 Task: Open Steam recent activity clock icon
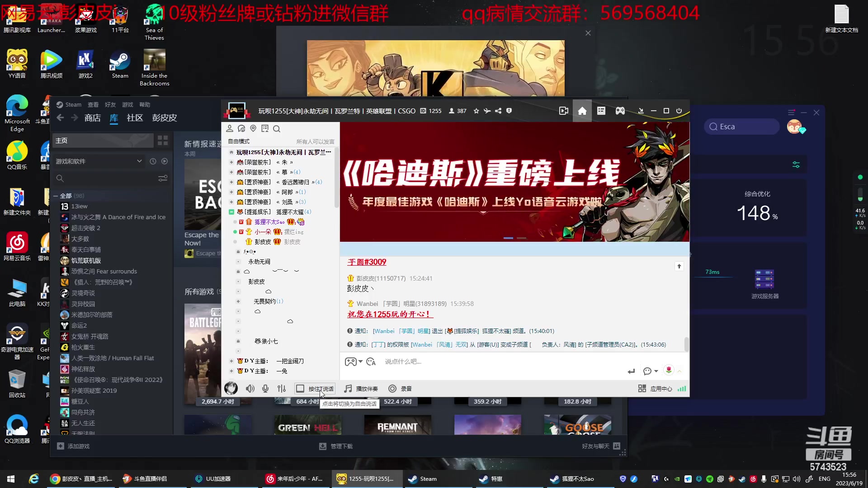click(153, 161)
